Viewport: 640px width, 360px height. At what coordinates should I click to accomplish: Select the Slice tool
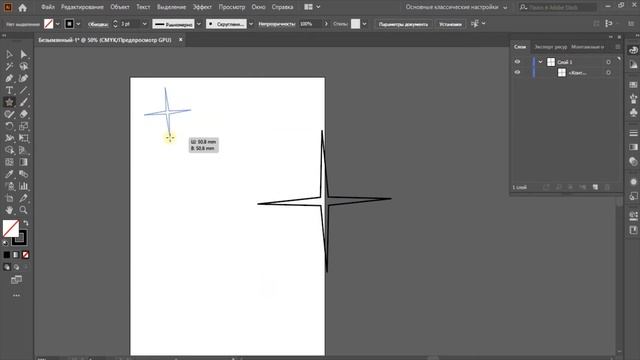[x=23, y=198]
